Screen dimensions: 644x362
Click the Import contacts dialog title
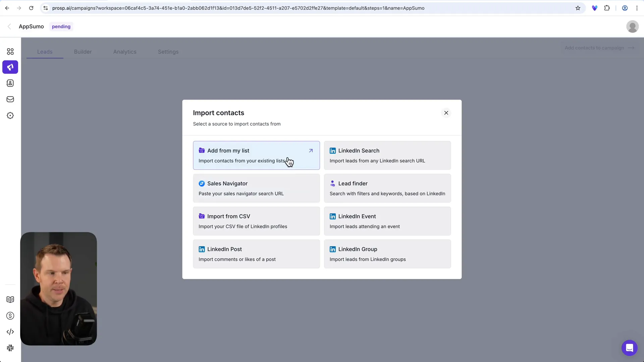click(x=218, y=113)
